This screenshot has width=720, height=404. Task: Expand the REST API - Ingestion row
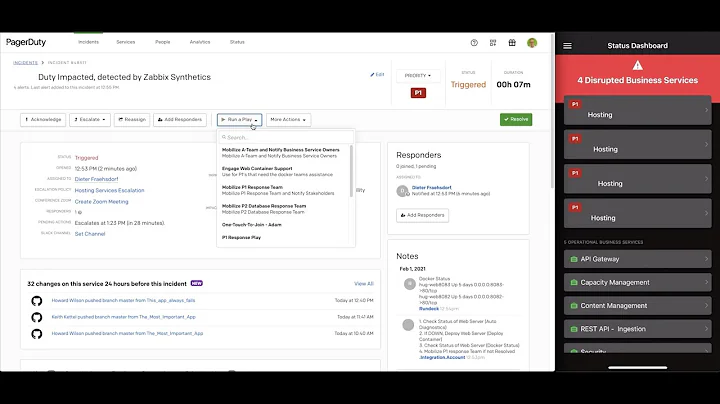click(x=637, y=329)
